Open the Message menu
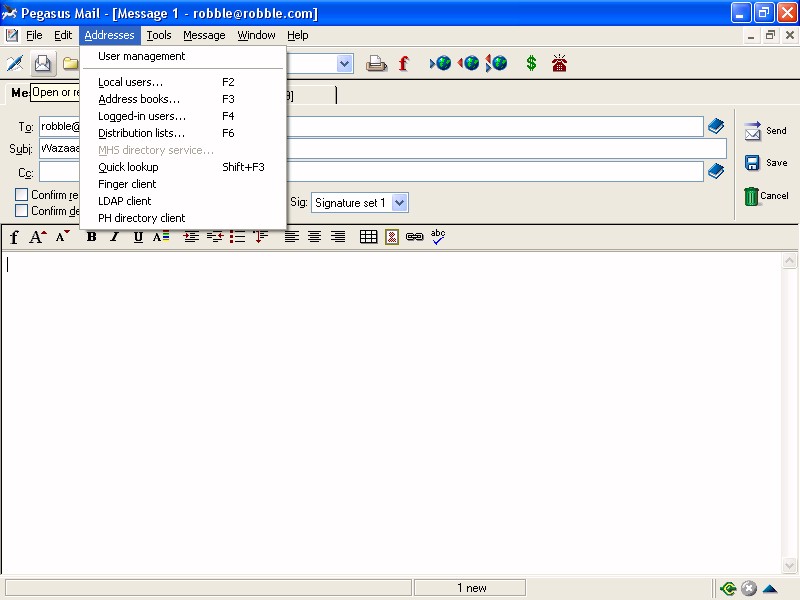Screen dimensions: 800x600 click(x=205, y=35)
